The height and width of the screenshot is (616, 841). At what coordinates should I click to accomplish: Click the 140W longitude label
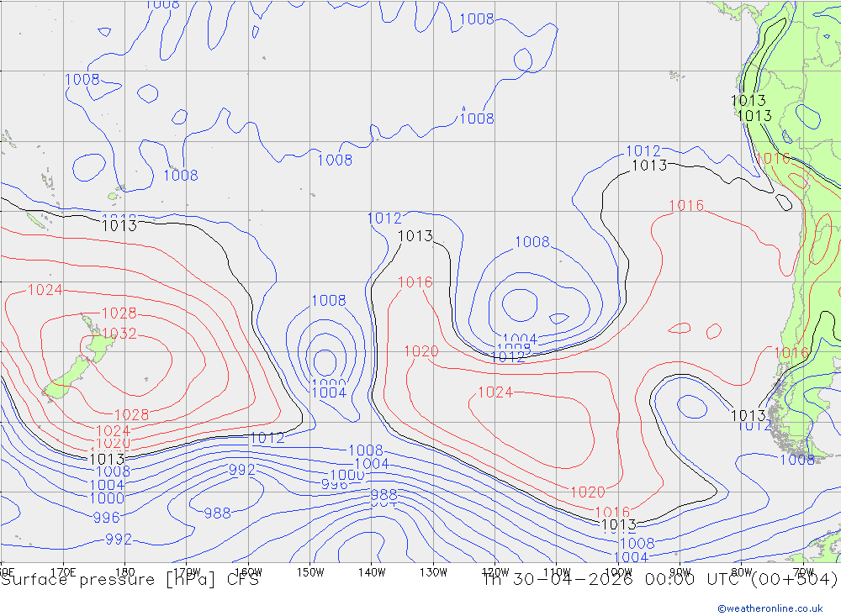[x=372, y=572]
